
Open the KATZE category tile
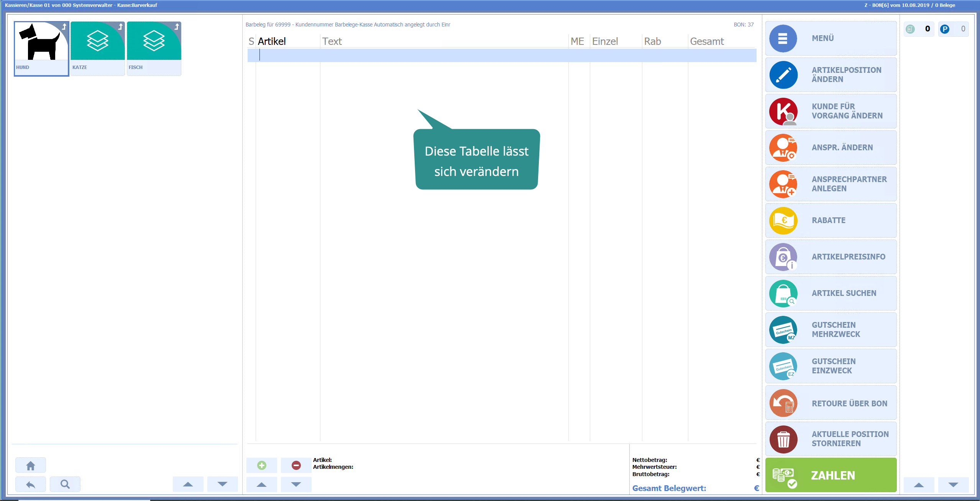pyautogui.click(x=98, y=48)
